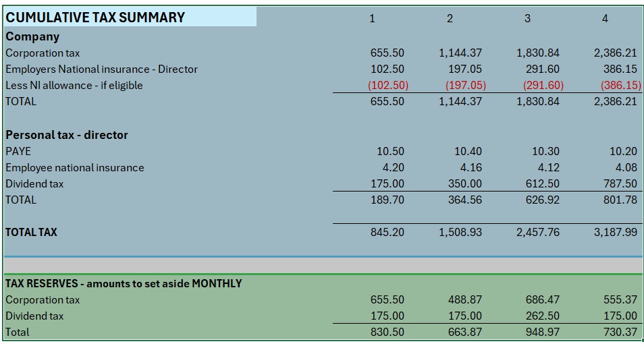Click the TOTAL TAX value 3,187.99
Image resolution: width=644 pixels, height=350 pixels.
(x=616, y=232)
